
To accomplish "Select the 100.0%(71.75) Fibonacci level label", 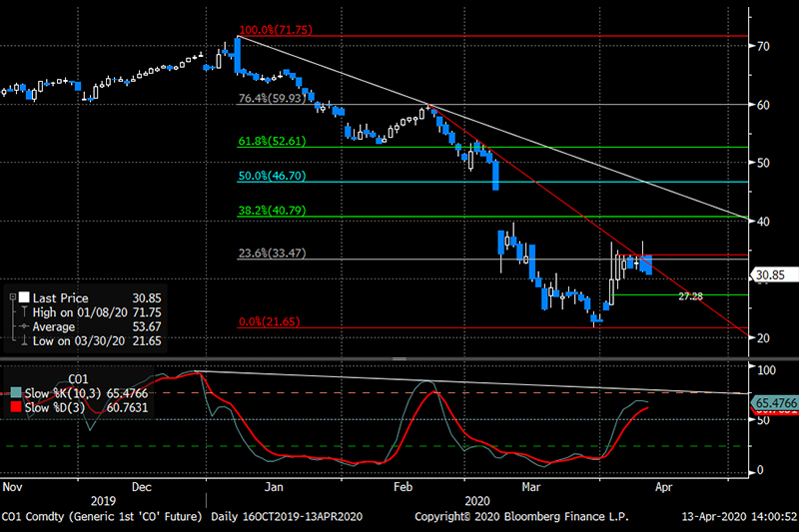I will (277, 30).
